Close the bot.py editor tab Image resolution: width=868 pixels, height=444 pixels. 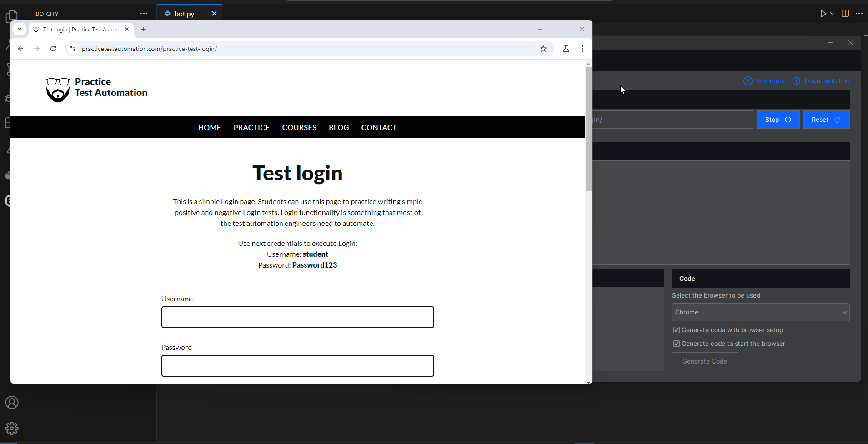pos(214,14)
